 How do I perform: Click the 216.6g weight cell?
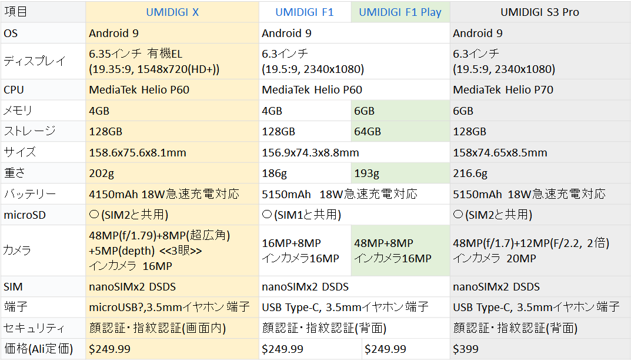point(540,173)
